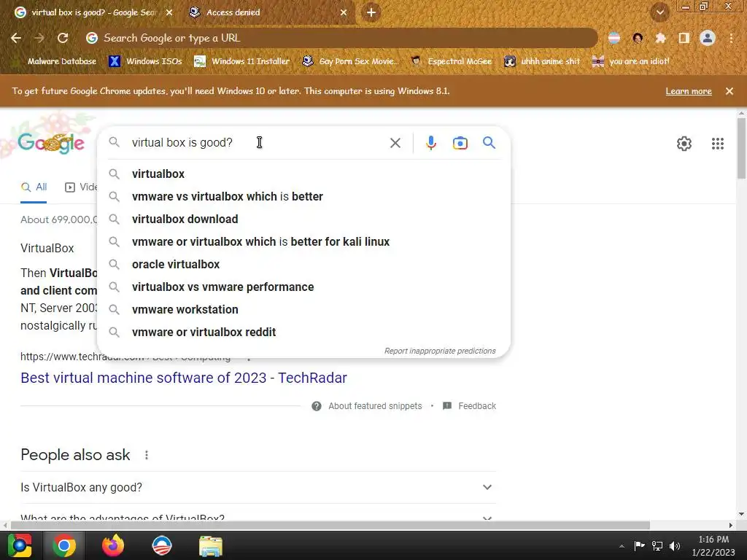Reload the page with the refresh icon

coord(63,38)
